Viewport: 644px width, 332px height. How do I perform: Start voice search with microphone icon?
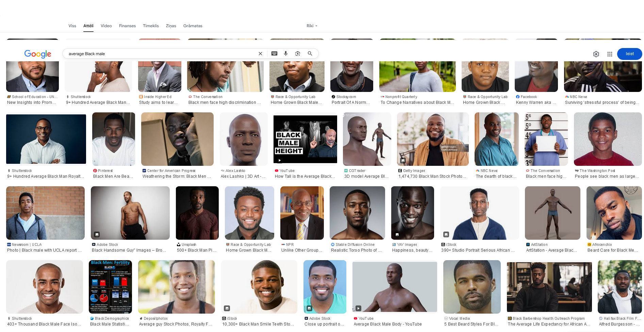(x=286, y=53)
